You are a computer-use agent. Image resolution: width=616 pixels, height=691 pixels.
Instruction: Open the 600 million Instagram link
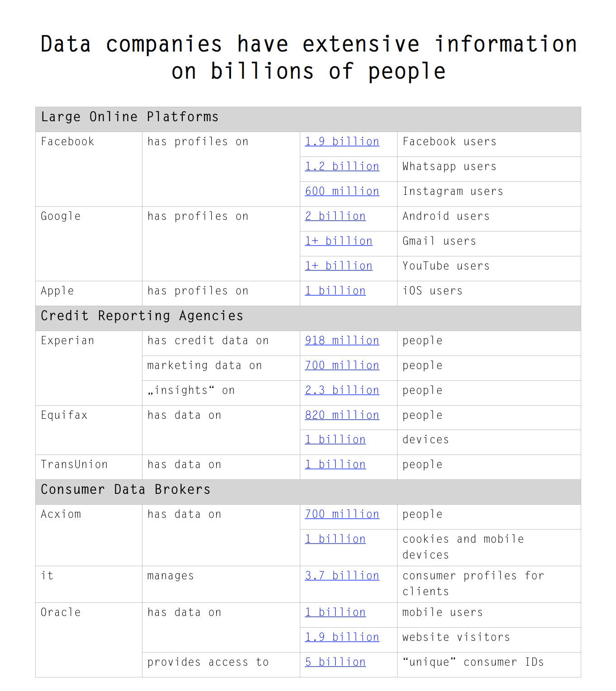point(342,192)
